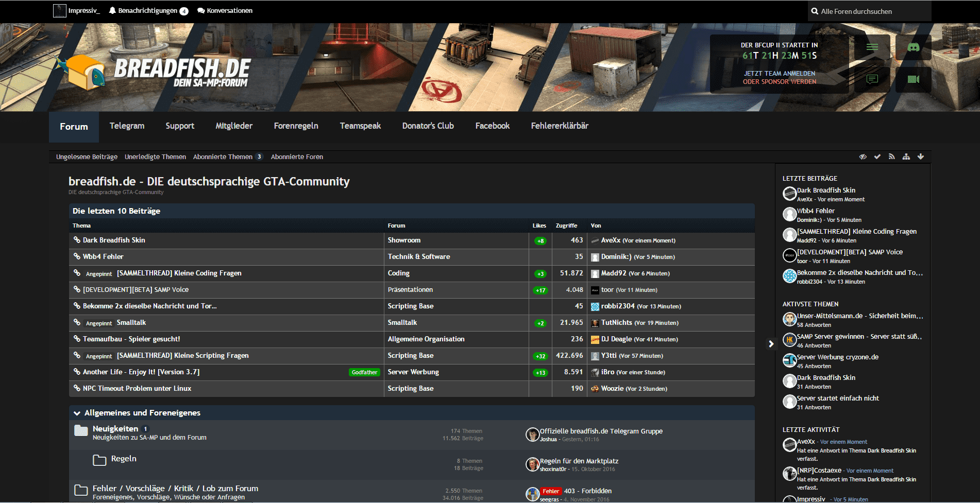This screenshot has height=503, width=980.
Task: Click the search magnifier icon
Action: click(815, 11)
